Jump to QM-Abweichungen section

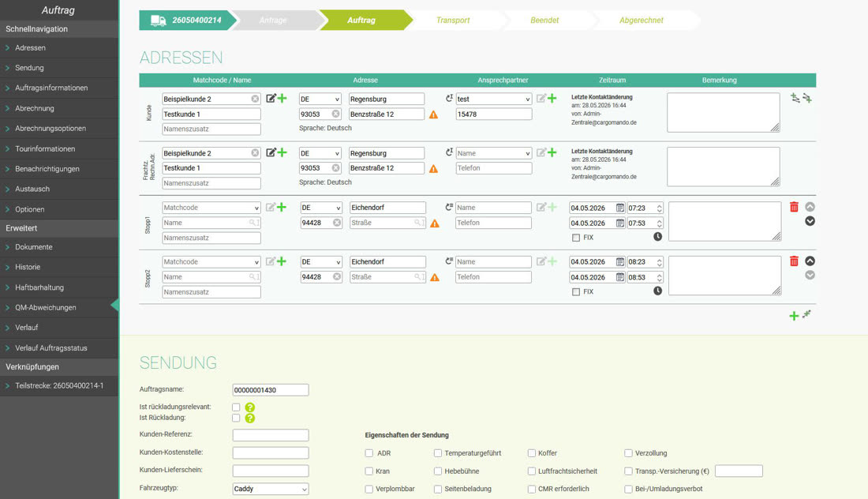click(59, 307)
